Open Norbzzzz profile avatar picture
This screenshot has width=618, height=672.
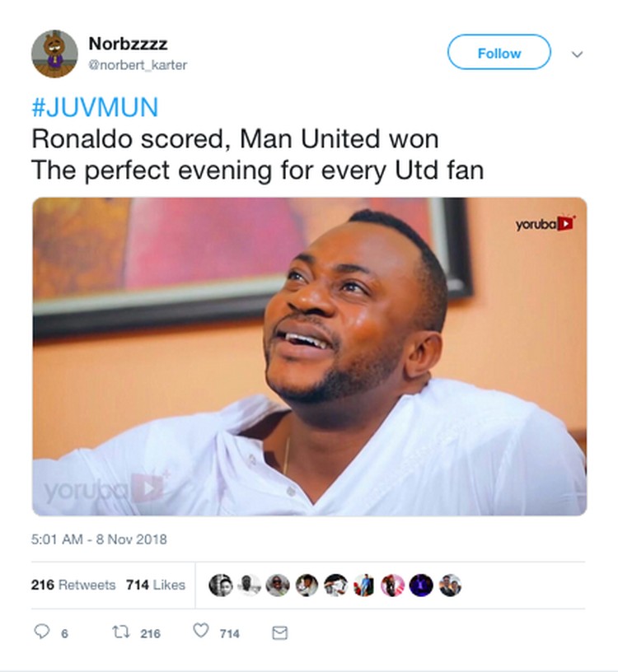coord(54,54)
